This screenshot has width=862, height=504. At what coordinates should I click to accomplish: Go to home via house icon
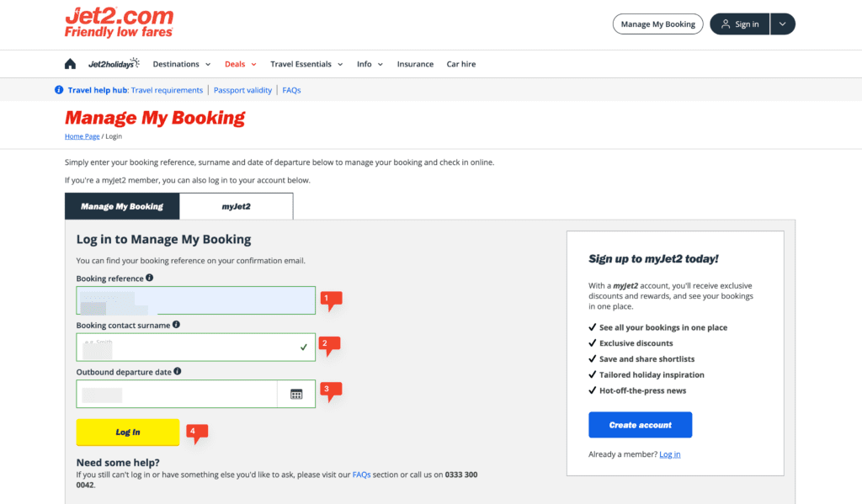pos(70,64)
